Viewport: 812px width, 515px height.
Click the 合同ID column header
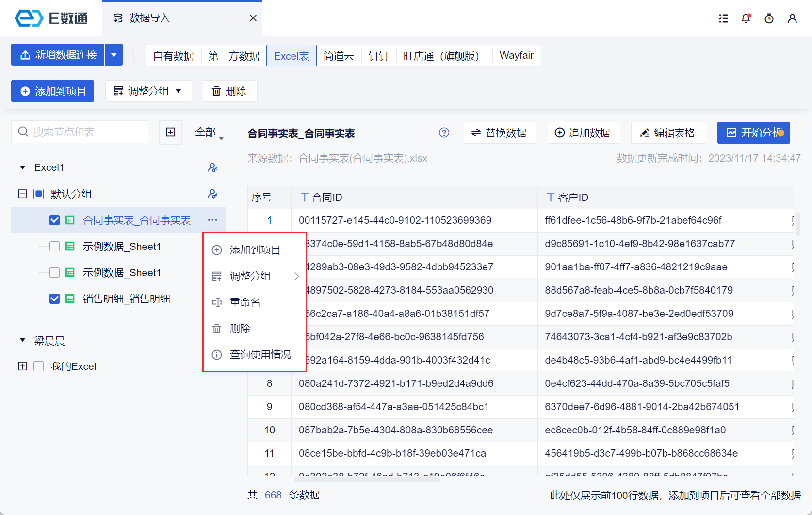pyautogui.click(x=415, y=198)
